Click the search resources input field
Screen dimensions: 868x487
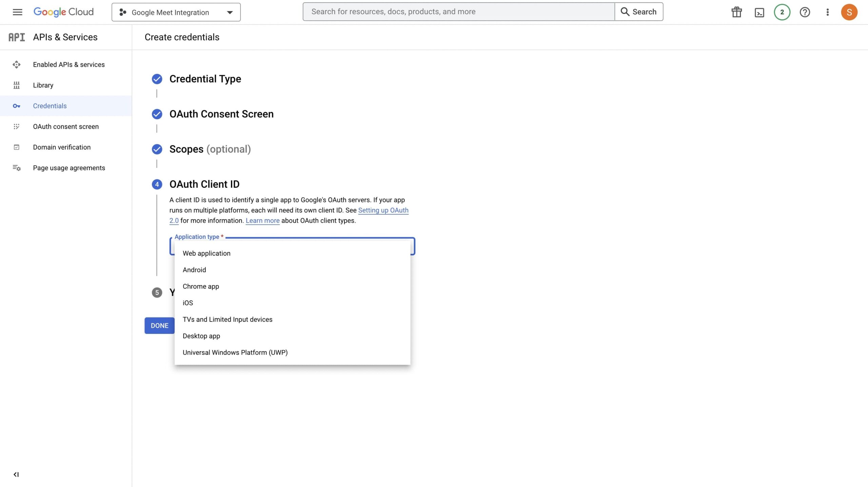[x=458, y=12]
